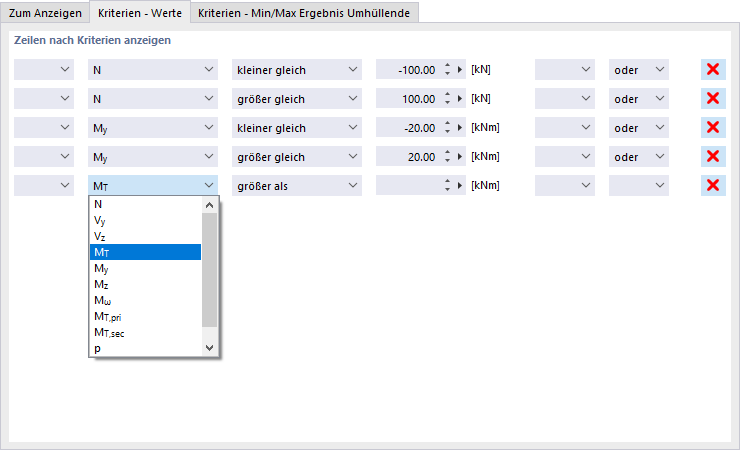Image resolution: width=740 pixels, height=450 pixels.
Task: Delete the MT größer als row
Action: point(713,186)
